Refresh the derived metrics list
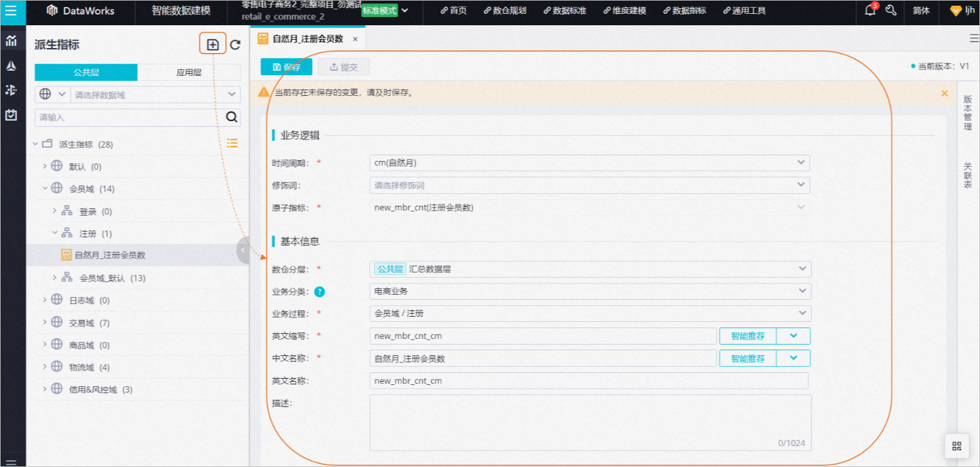 (x=235, y=45)
